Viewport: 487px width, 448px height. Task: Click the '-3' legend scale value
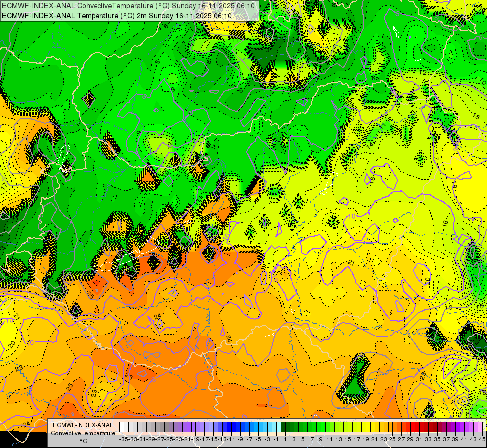[267, 440]
